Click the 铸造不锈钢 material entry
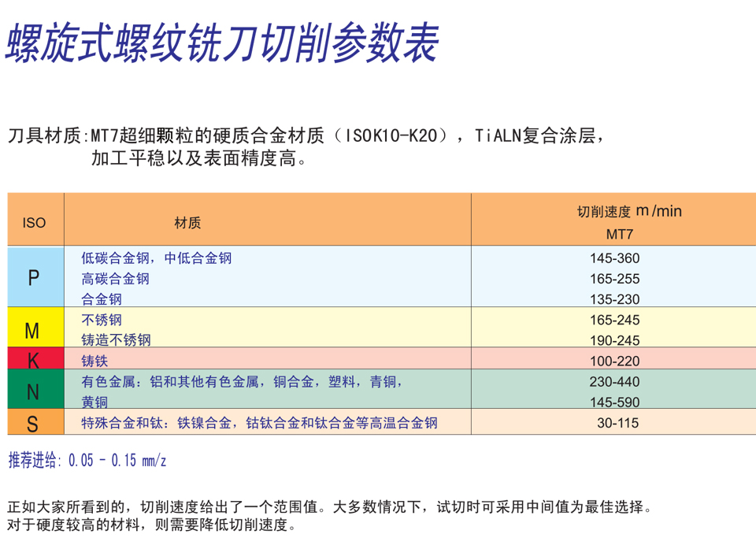This screenshot has width=756, height=560. click(116, 340)
